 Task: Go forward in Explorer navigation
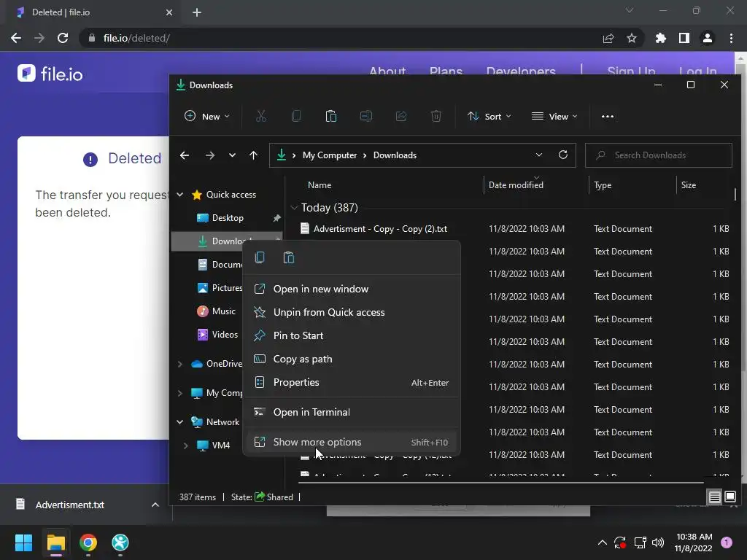tap(209, 155)
